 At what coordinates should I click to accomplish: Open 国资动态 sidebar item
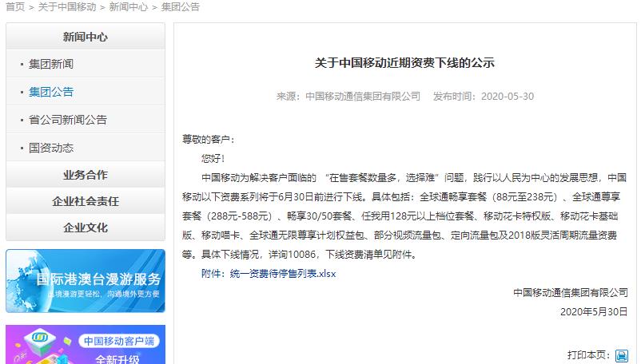point(51,148)
